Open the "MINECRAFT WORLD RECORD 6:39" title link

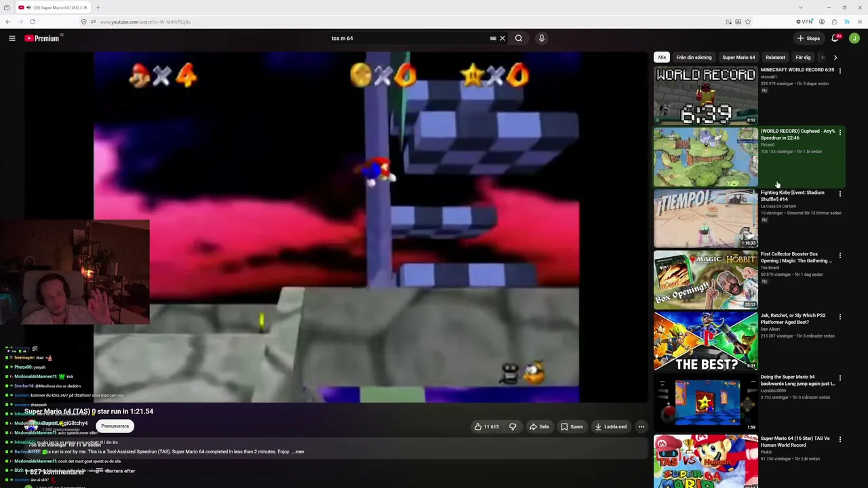tap(797, 70)
